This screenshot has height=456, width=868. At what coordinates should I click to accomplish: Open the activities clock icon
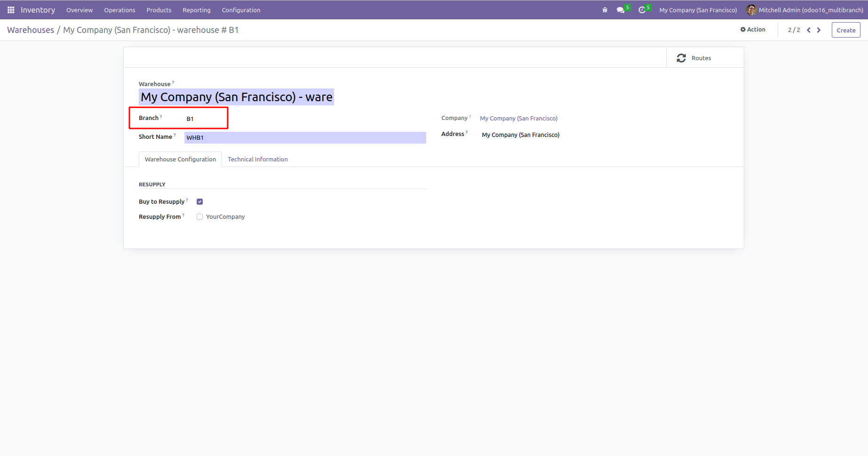642,10
